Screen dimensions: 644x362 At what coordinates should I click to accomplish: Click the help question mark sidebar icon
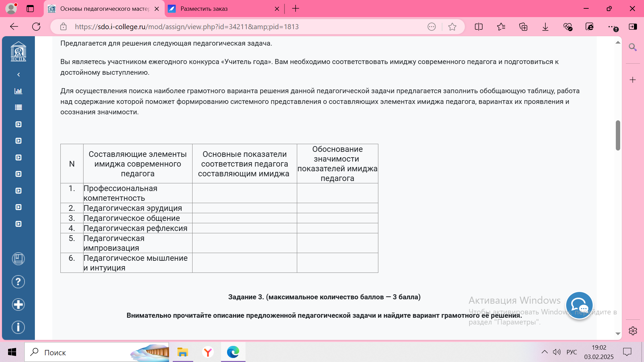click(x=18, y=282)
